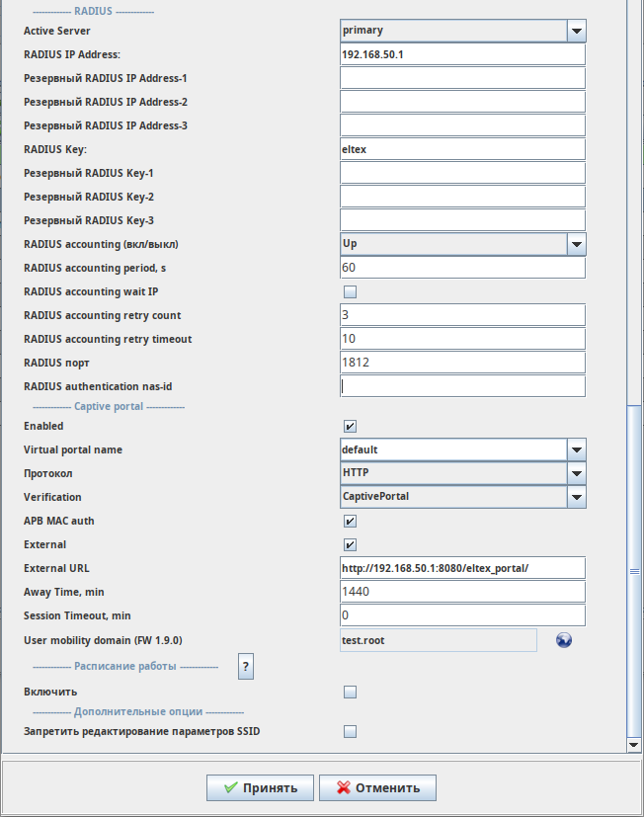
Task: Enable RADIUS accounting wait IP checkbox
Action: click(350, 292)
